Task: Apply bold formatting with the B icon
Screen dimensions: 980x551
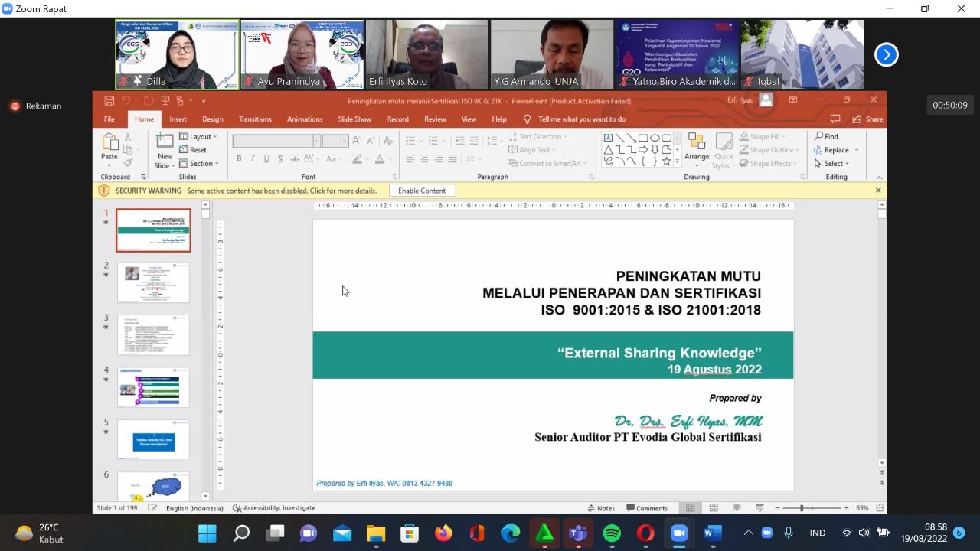Action: point(239,158)
